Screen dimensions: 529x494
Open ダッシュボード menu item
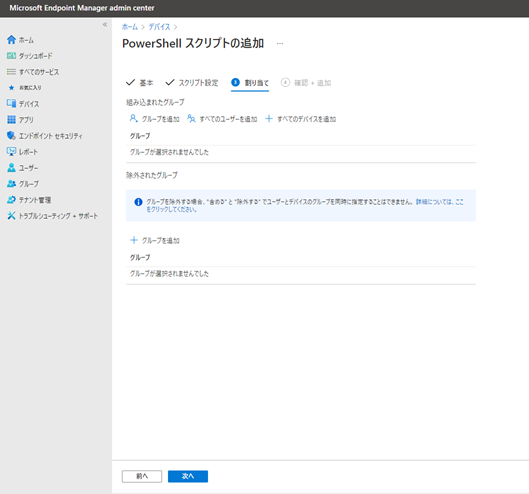(35, 56)
